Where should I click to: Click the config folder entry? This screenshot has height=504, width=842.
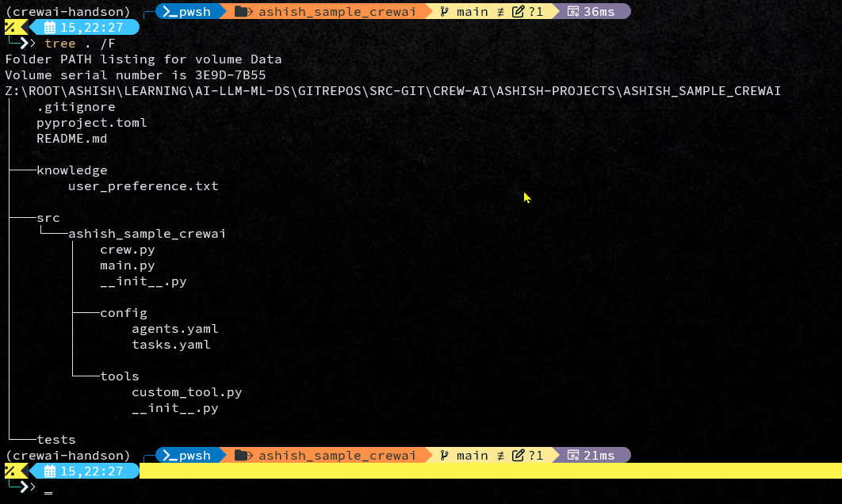[123, 313]
